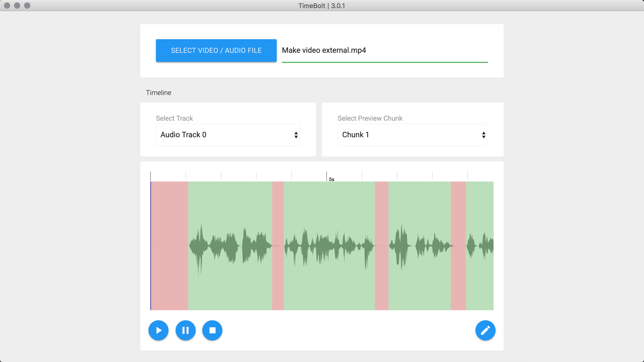Click the arrows on Select Track dropdown
The width and height of the screenshot is (644, 362).
tap(296, 135)
